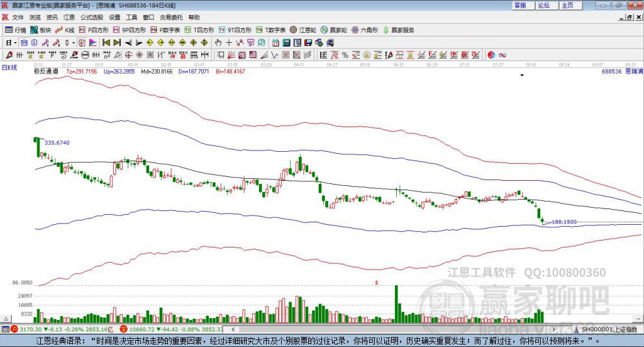The width and height of the screenshot is (644, 347).
Task: Click the status bar right scroll arrow
Action: [553, 329]
